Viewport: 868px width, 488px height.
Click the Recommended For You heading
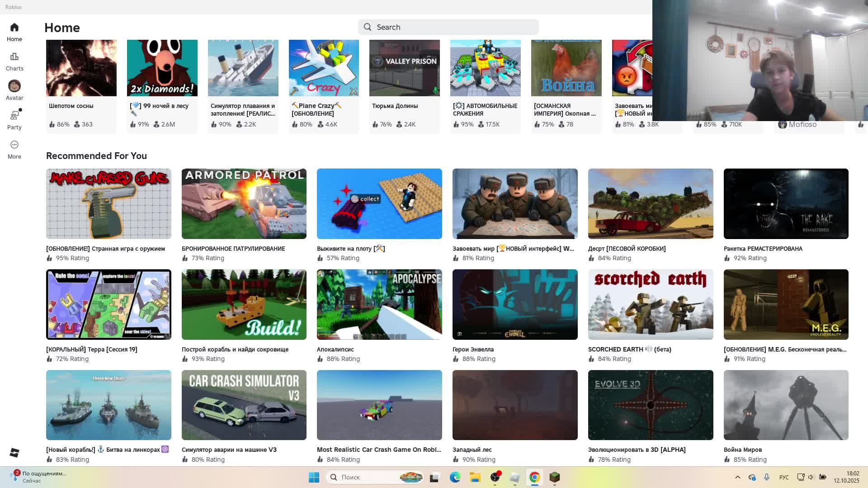(x=96, y=156)
